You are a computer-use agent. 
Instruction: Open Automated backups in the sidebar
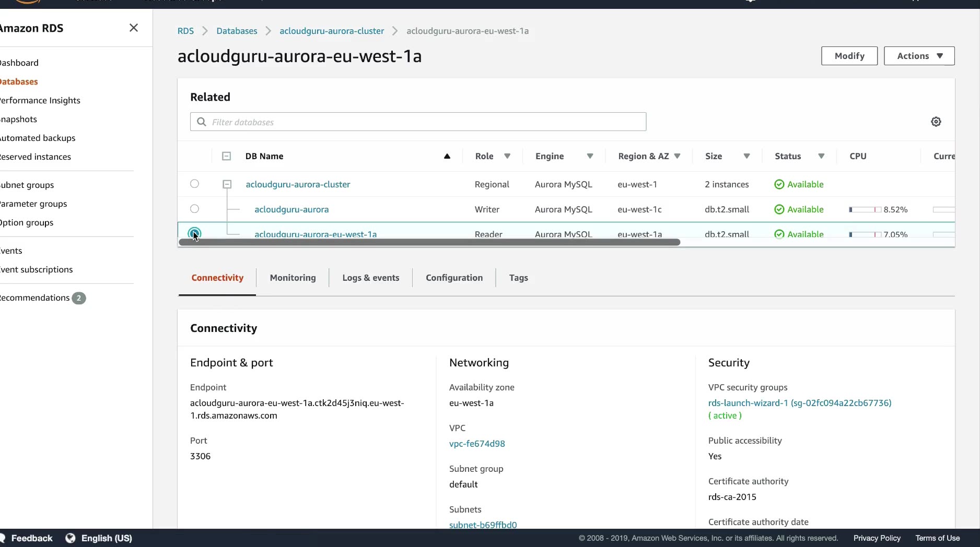pos(38,138)
